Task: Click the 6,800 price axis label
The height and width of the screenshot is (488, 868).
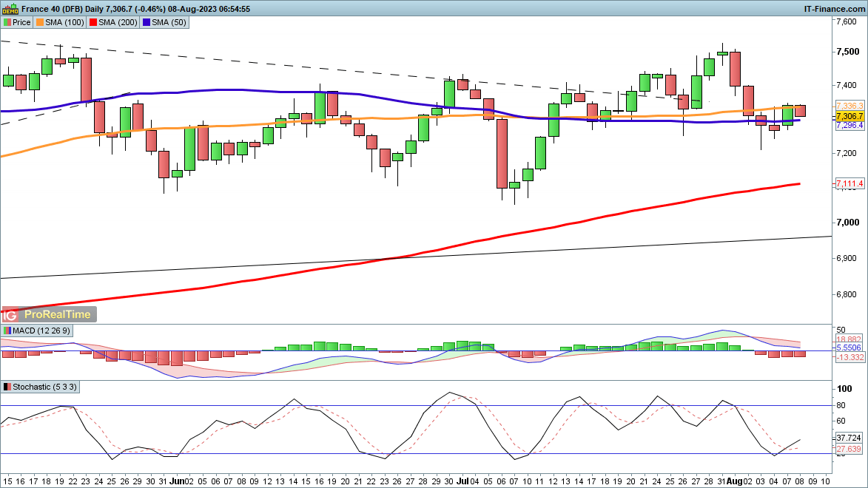Action: (847, 294)
